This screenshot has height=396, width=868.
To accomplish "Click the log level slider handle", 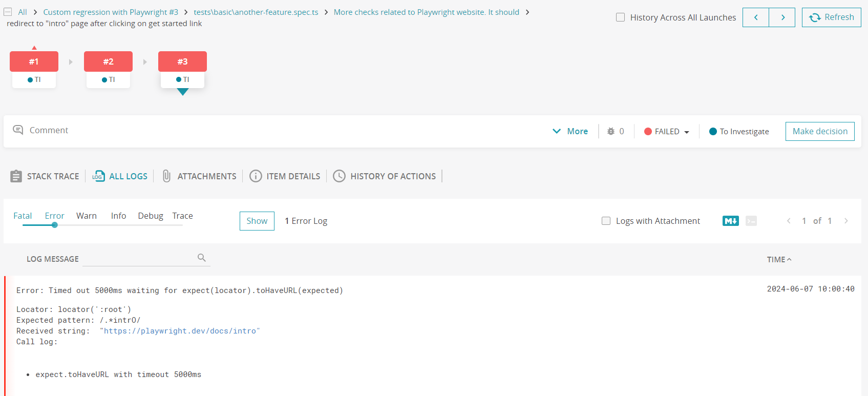I will pos(54,225).
